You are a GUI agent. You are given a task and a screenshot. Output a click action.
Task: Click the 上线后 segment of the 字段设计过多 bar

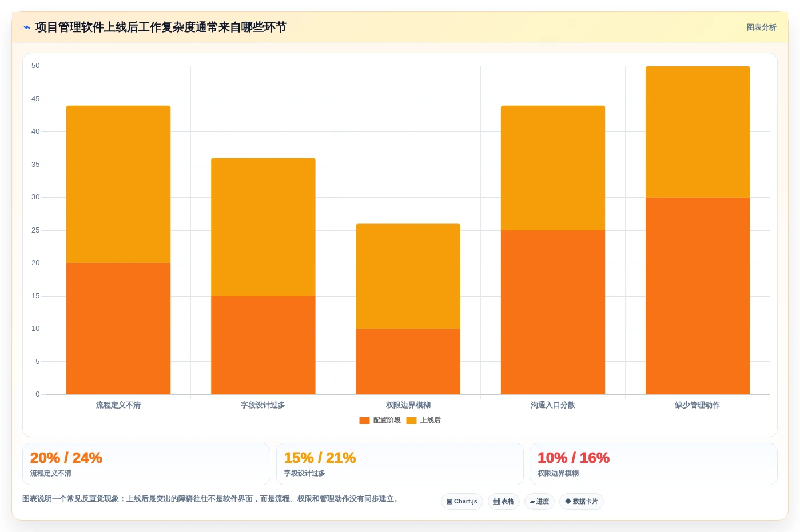tap(263, 227)
